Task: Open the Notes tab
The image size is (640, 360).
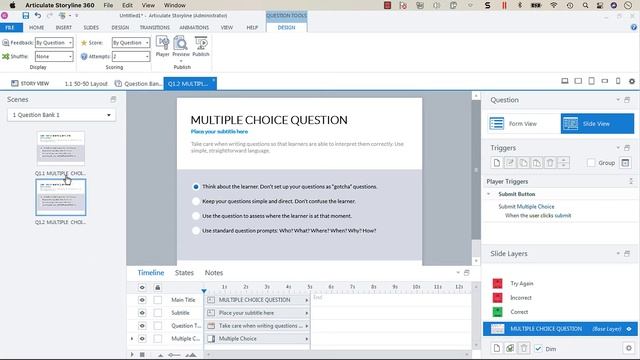Action: click(214, 273)
